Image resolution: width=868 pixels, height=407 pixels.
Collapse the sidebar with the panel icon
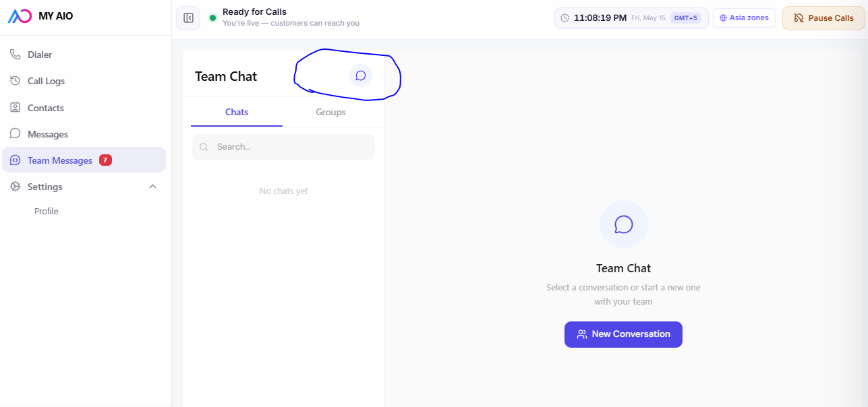coord(188,18)
